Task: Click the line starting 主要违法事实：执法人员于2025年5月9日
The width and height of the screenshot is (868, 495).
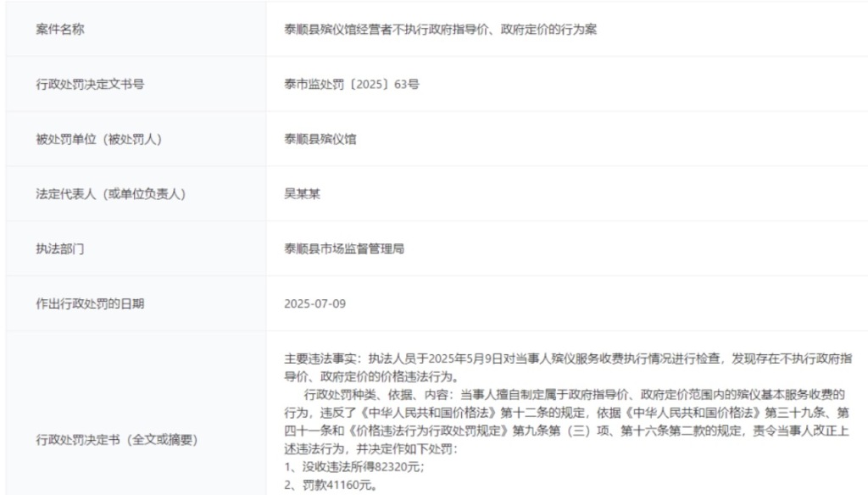Action: 568,359
